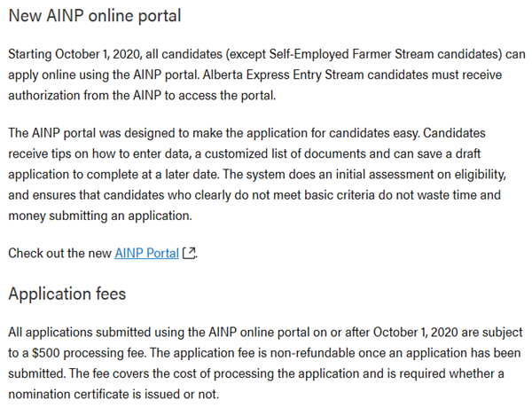Click the word "non-refundable" in fees paragraph
Image resolution: width=532 pixels, height=408 pixels.
pyautogui.click(x=286, y=353)
